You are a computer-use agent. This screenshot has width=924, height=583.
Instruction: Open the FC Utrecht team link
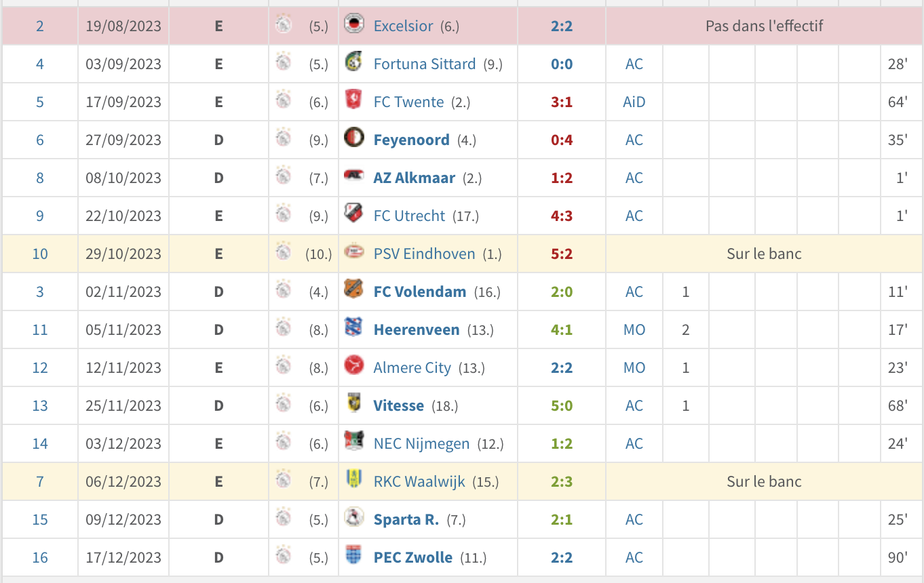click(x=409, y=216)
